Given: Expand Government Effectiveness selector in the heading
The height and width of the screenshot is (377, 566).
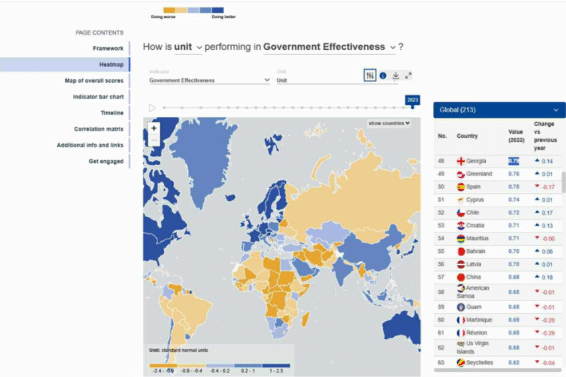Looking at the screenshot, I should point(329,47).
